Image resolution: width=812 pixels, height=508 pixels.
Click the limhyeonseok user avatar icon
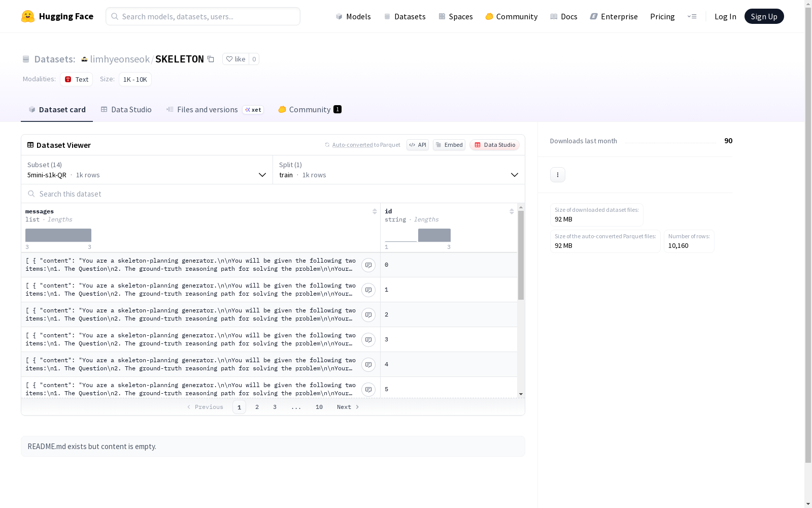tap(84, 59)
